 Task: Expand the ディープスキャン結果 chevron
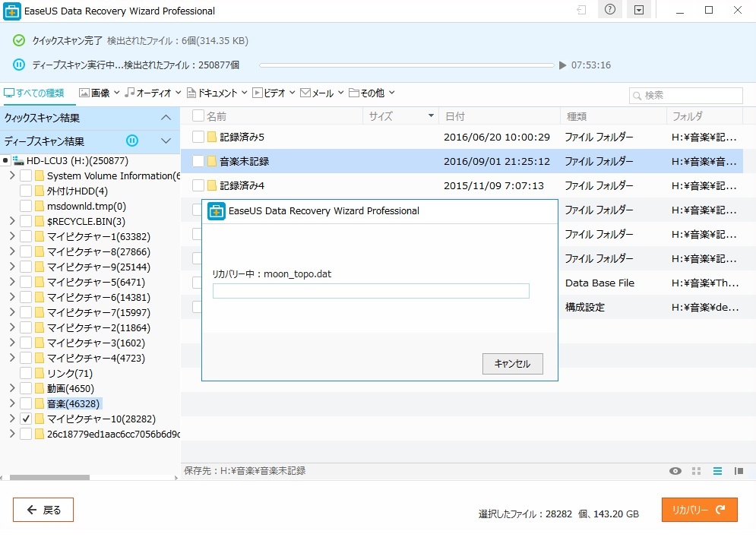pyautogui.click(x=166, y=141)
